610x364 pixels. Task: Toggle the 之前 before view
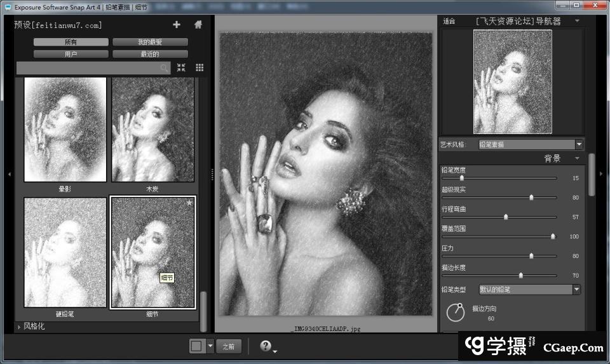(229, 346)
